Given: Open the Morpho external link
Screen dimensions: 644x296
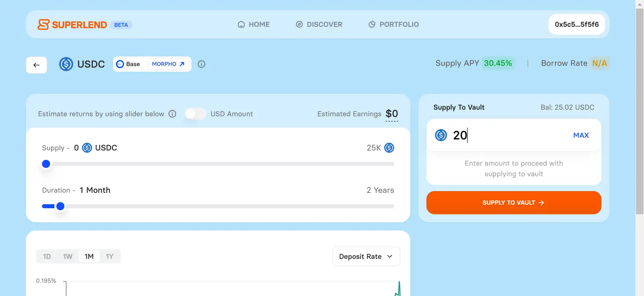Looking at the screenshot, I should pyautogui.click(x=168, y=64).
